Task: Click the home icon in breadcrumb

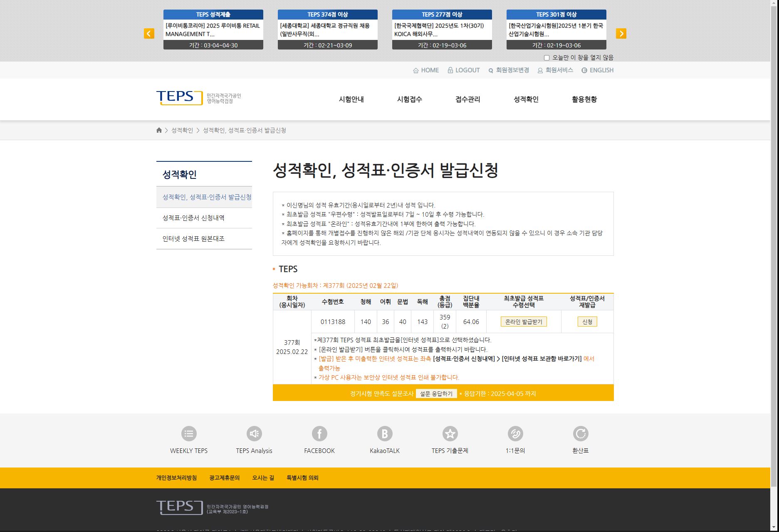Action: coord(159,130)
